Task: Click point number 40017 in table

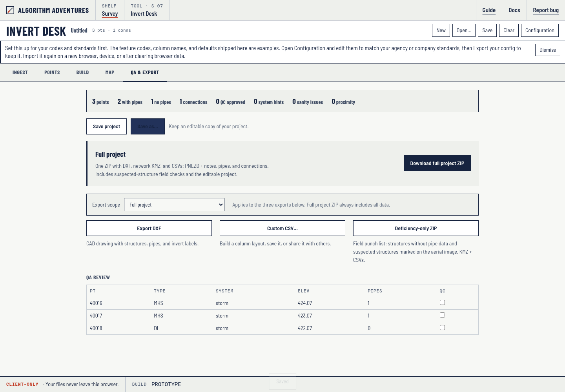Action: [x=96, y=316]
